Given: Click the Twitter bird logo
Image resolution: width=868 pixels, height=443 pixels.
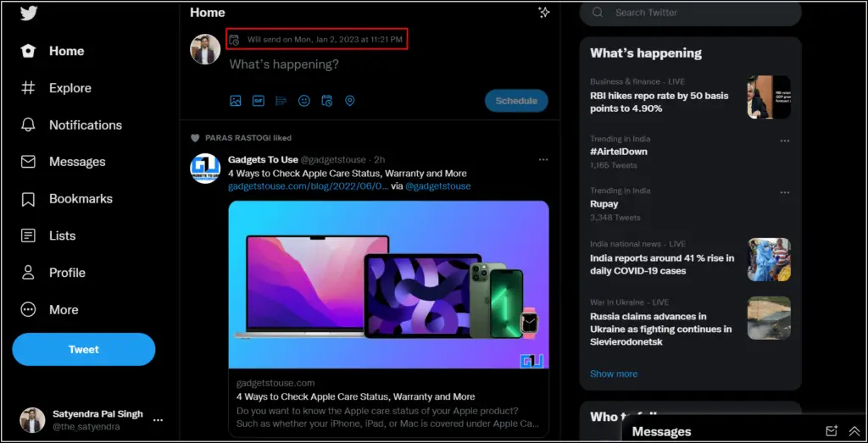Looking at the screenshot, I should pos(29,14).
